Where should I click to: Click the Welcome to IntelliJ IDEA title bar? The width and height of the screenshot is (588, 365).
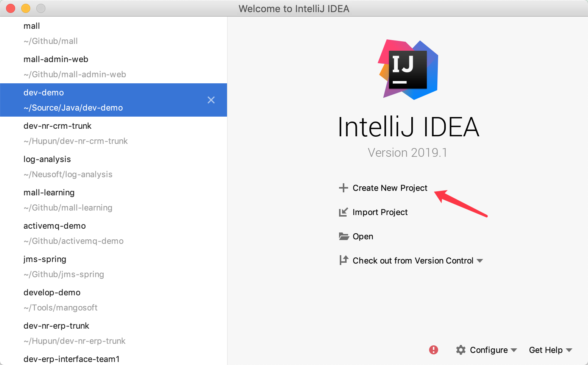294,8
